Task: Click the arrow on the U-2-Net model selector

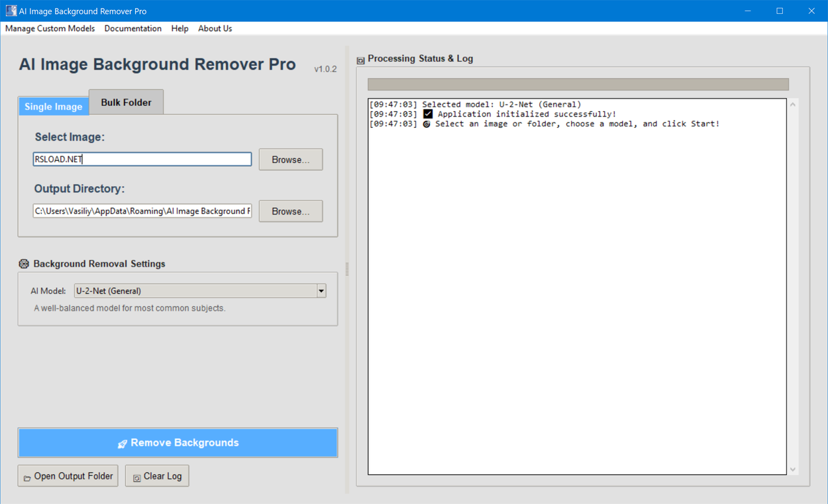Action: point(321,290)
